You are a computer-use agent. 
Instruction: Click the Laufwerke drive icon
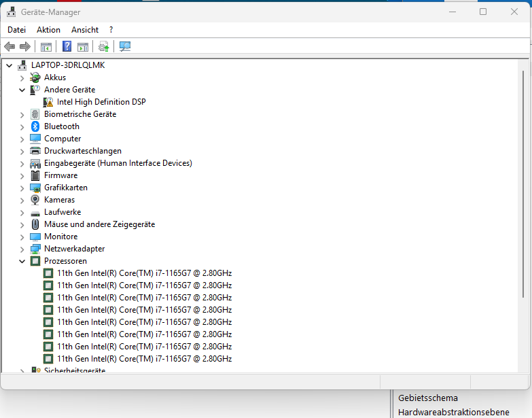[35, 213]
